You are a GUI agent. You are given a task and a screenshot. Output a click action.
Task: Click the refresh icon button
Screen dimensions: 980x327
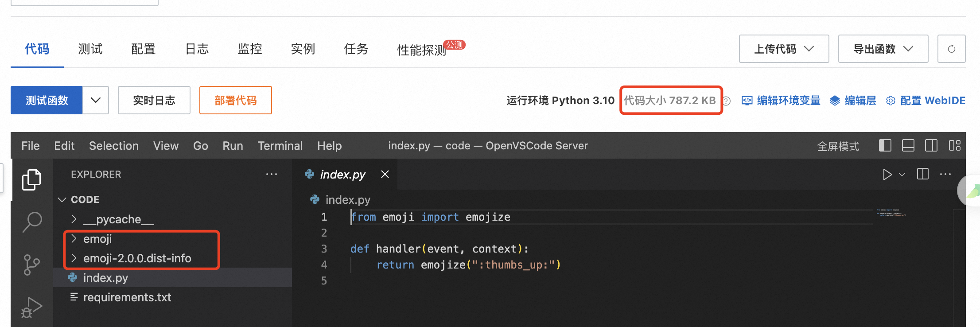coord(951,49)
